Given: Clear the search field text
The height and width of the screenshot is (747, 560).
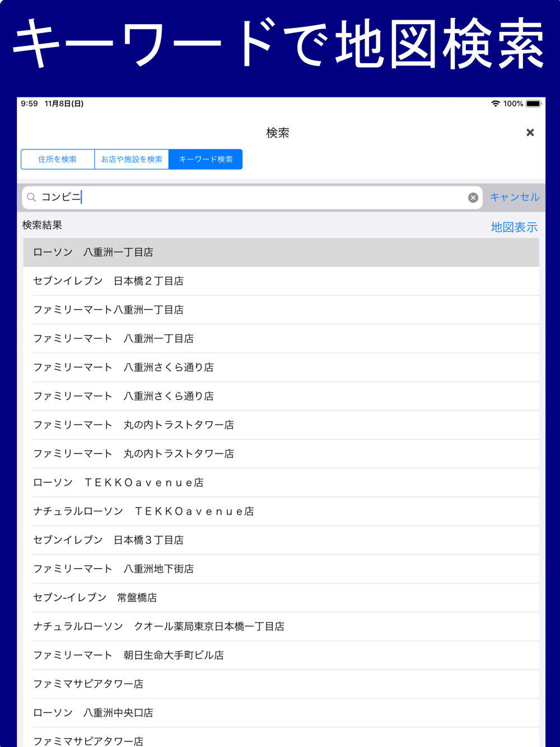Looking at the screenshot, I should (473, 198).
